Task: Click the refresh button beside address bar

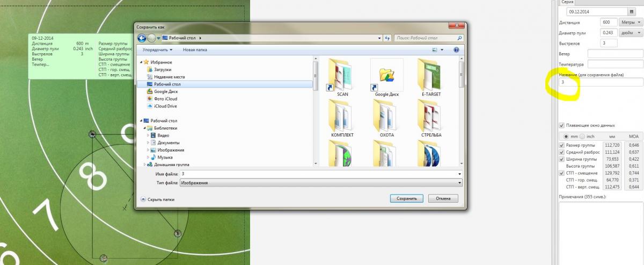Action: 387,38
